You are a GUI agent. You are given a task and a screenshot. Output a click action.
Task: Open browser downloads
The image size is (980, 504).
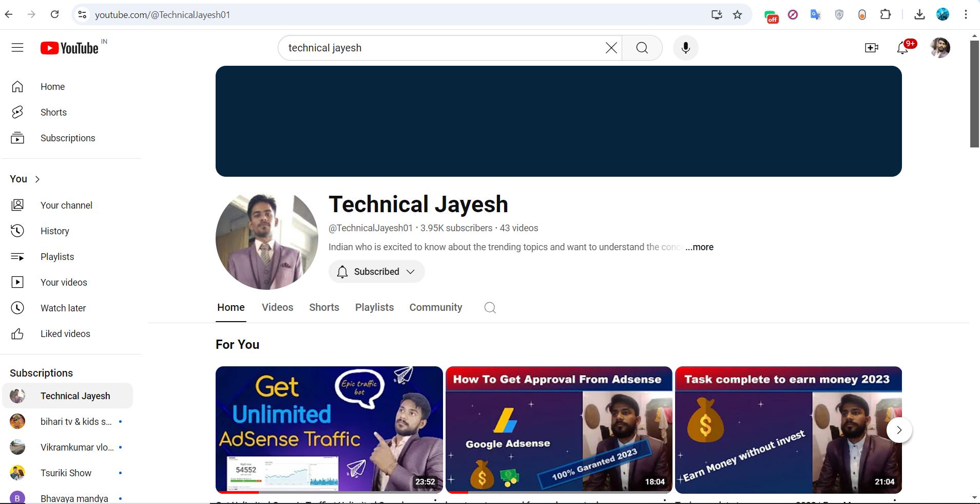[919, 14]
